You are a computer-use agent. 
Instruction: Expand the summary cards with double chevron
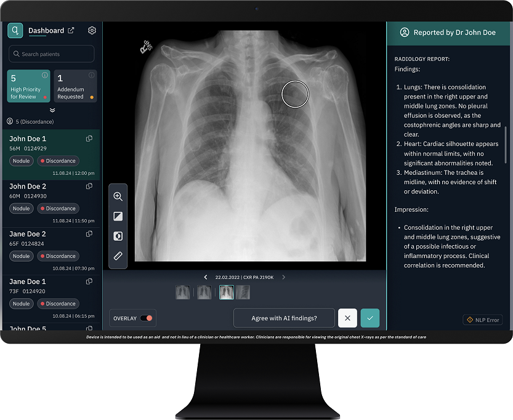tap(52, 110)
